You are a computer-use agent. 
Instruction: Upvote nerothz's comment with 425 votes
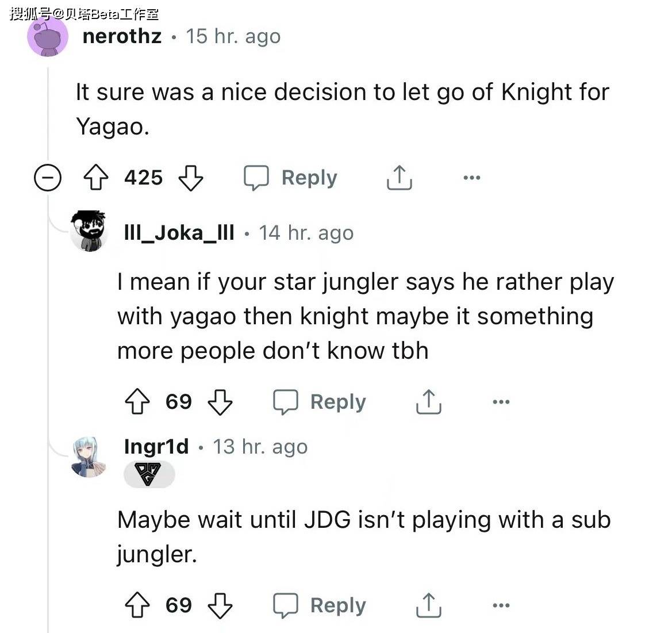(96, 178)
